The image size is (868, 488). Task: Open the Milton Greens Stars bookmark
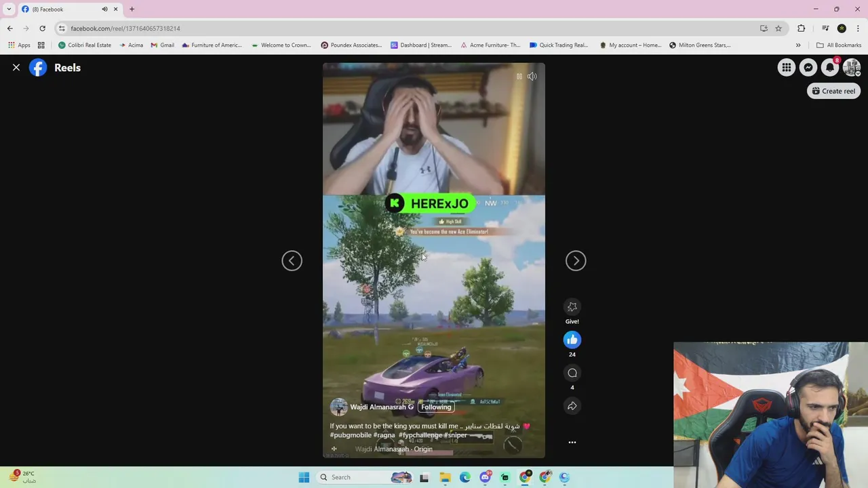pyautogui.click(x=700, y=45)
